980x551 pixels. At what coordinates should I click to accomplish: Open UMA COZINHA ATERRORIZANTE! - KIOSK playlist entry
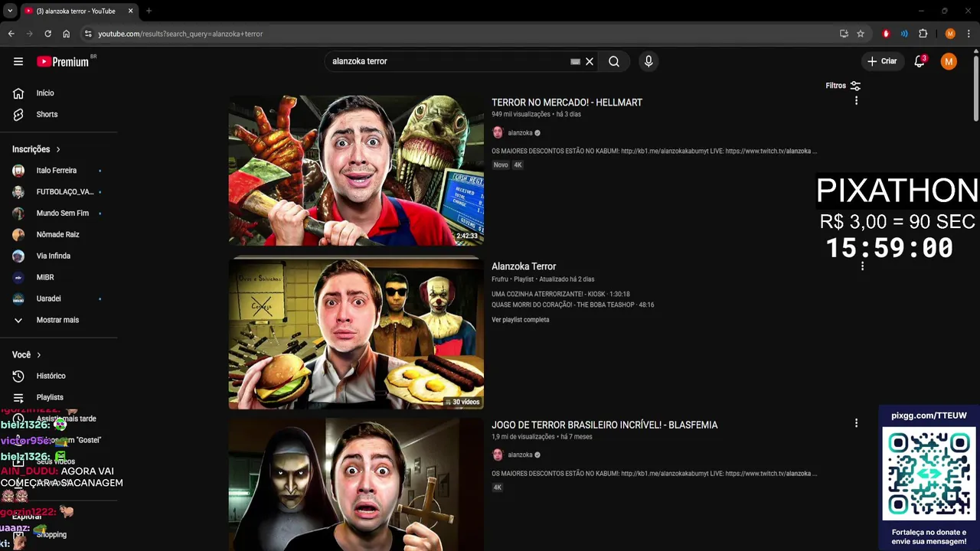pyautogui.click(x=560, y=295)
